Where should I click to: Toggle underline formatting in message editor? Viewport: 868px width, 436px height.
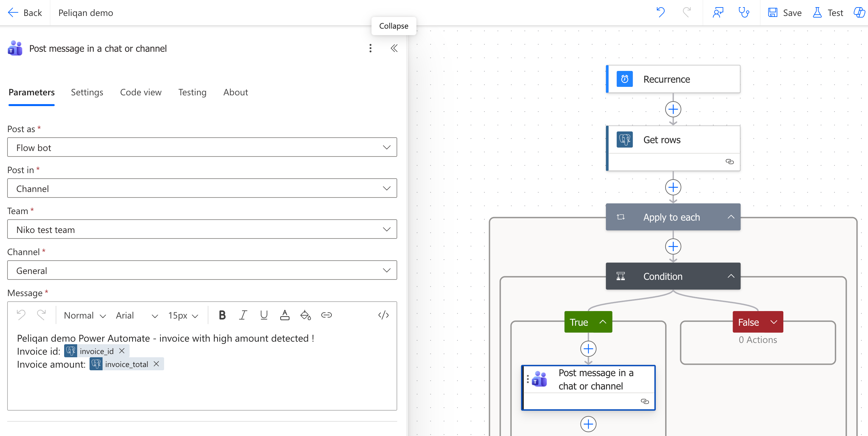pyautogui.click(x=264, y=315)
